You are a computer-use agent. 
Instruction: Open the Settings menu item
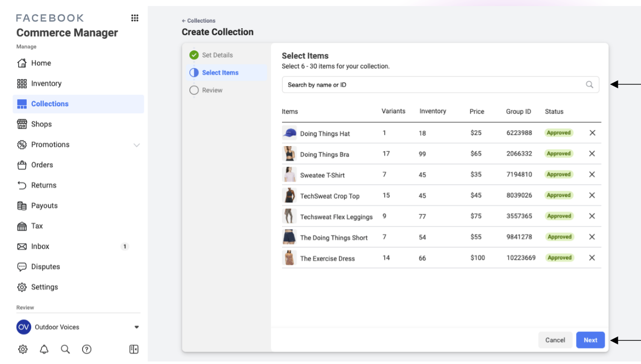(45, 287)
